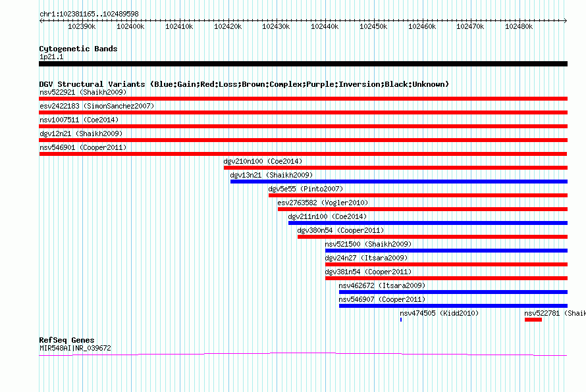Select the red bar under nsv522921
The height and width of the screenshot is (392, 586).
coord(303,99)
